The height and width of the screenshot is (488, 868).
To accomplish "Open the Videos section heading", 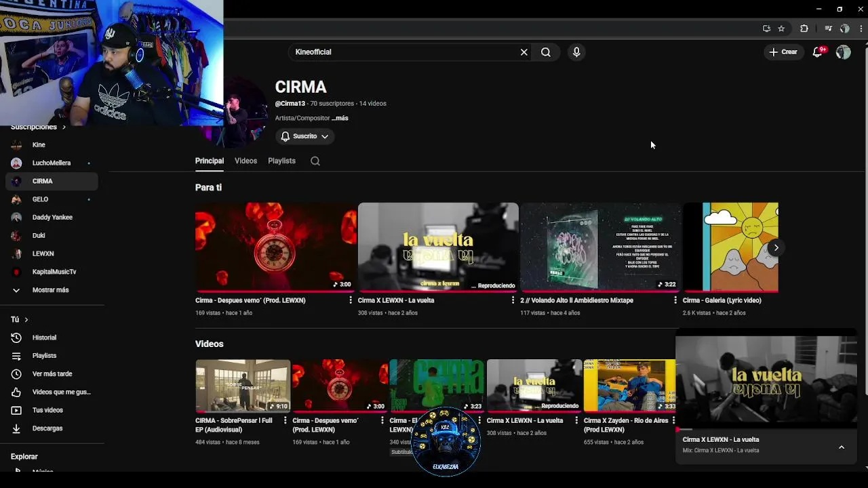I will coord(210,344).
